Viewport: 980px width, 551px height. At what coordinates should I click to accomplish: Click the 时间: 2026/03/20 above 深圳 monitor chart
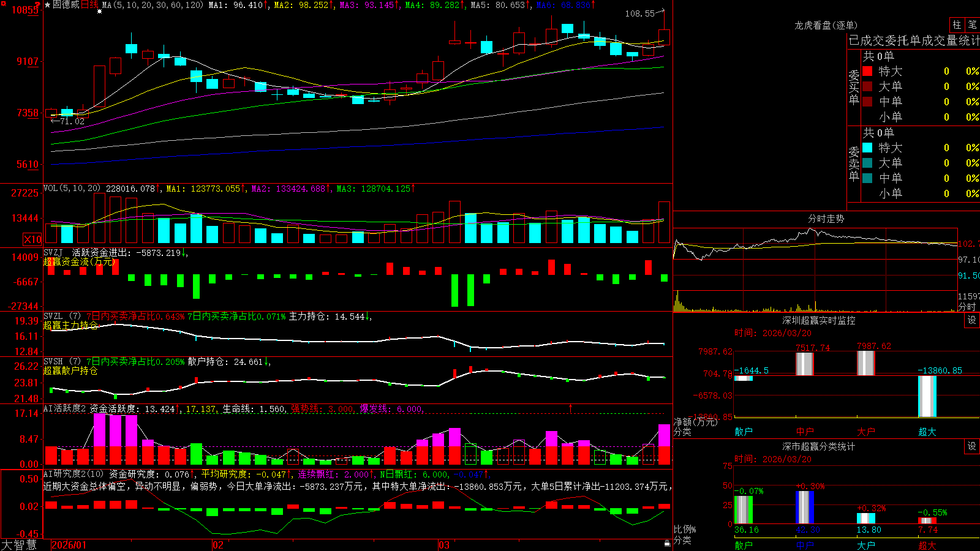(773, 333)
